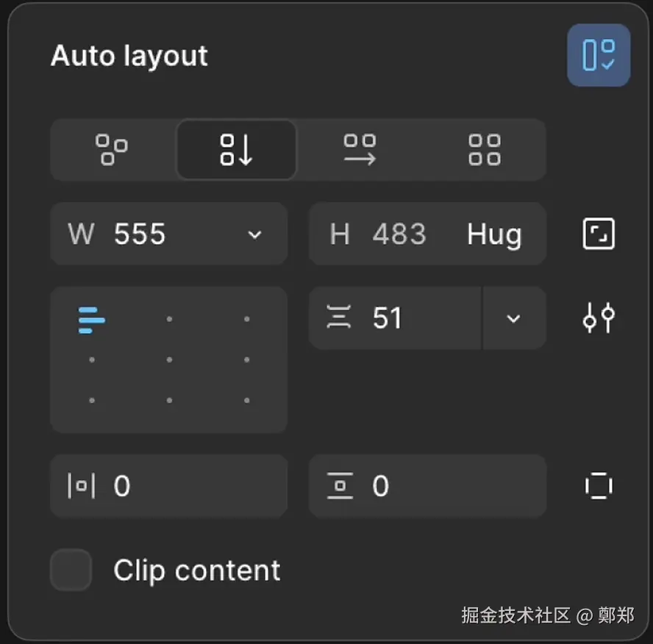The width and height of the screenshot is (653, 644).
Task: Set alignment to bottom-right dot
Action: (x=246, y=401)
